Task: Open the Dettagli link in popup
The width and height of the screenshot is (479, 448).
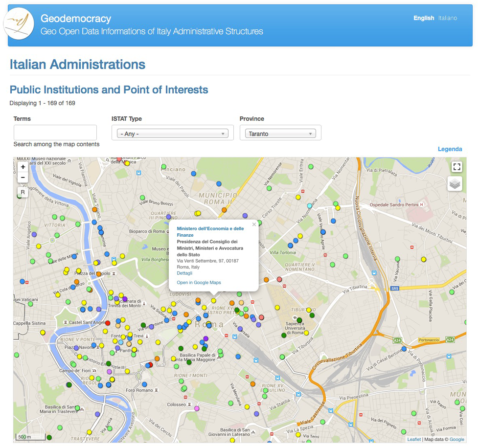Action: (x=184, y=273)
